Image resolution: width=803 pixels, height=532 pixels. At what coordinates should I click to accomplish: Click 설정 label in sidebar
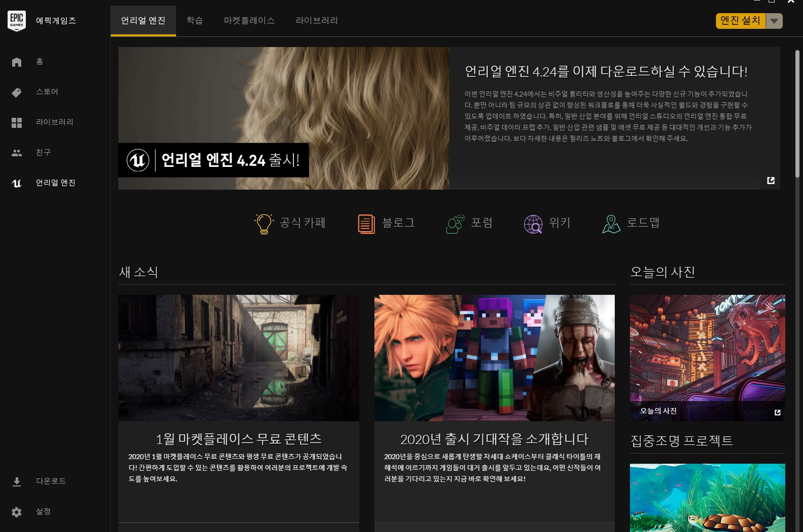click(x=43, y=512)
